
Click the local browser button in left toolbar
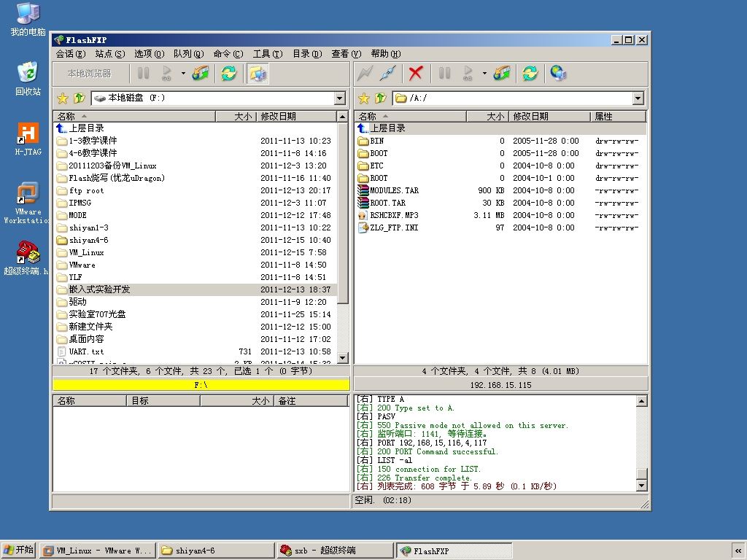coord(90,74)
